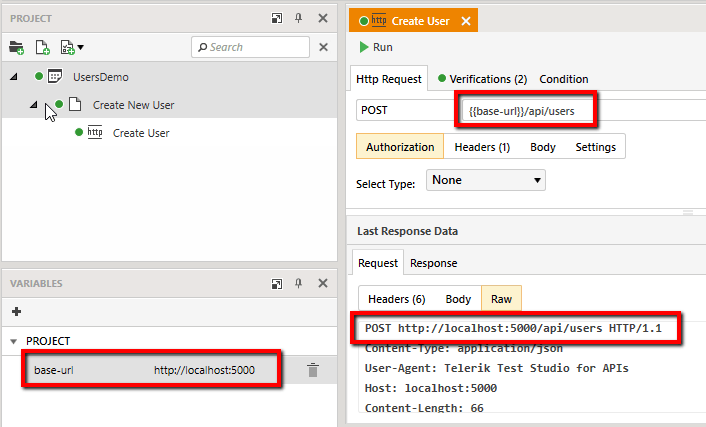Open the Http Request tab

389,79
